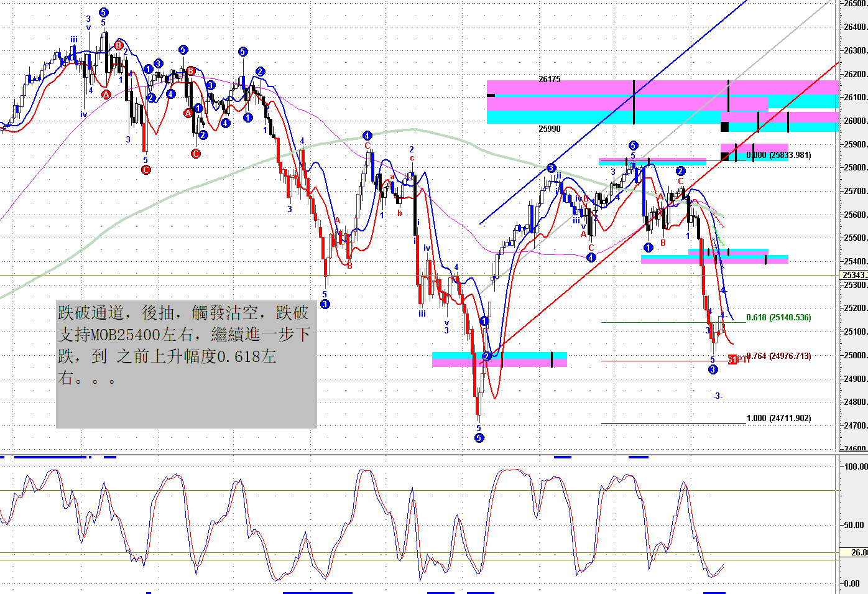Click 25800 on the price axis
The width and height of the screenshot is (868, 594).
pyautogui.click(x=856, y=167)
